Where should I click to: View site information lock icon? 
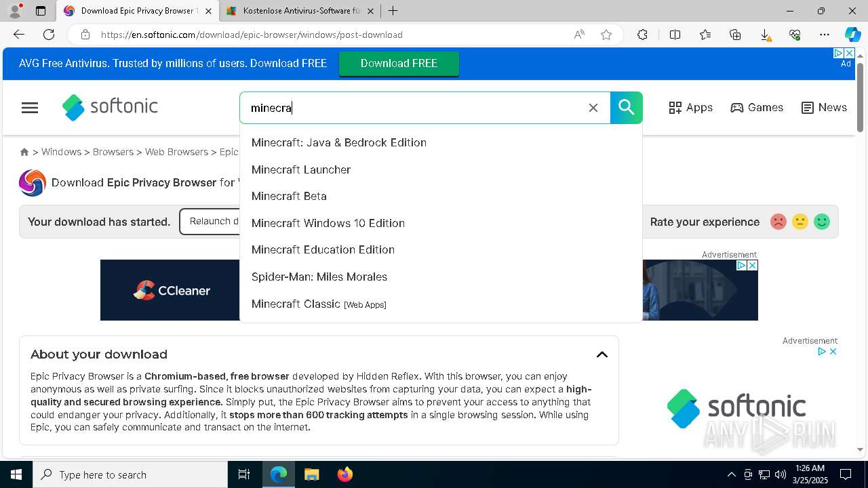tap(85, 35)
